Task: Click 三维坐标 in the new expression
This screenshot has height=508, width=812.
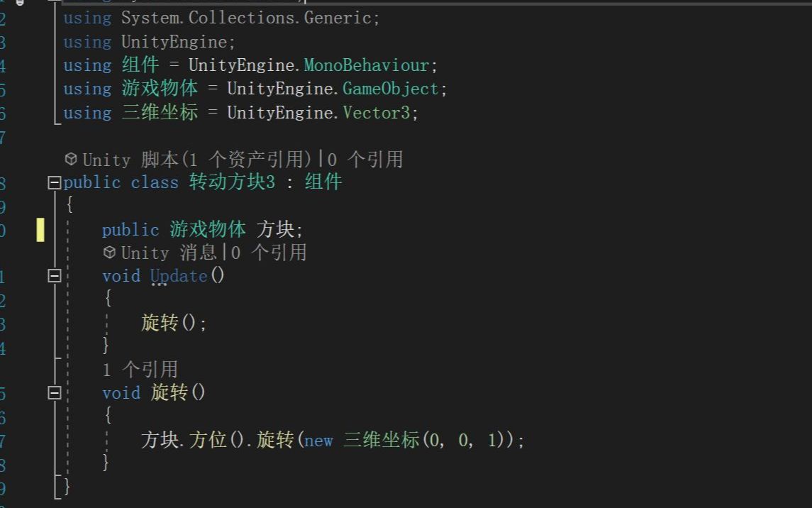Action: tap(382, 441)
